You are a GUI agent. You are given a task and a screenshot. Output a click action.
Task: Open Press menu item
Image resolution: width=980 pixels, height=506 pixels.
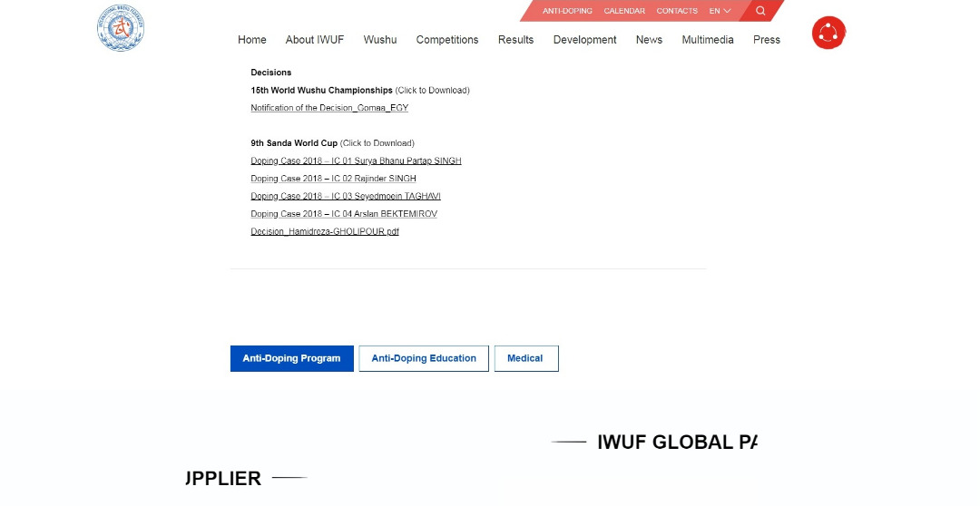[x=766, y=39]
